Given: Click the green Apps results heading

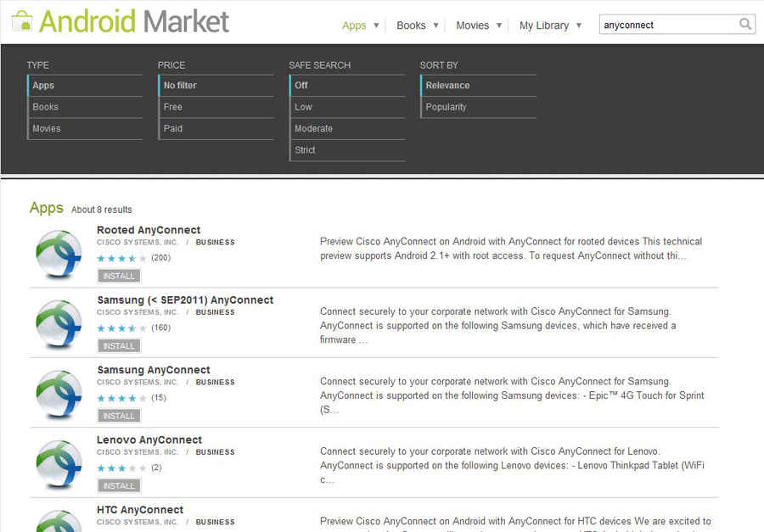Looking at the screenshot, I should tap(47, 208).
